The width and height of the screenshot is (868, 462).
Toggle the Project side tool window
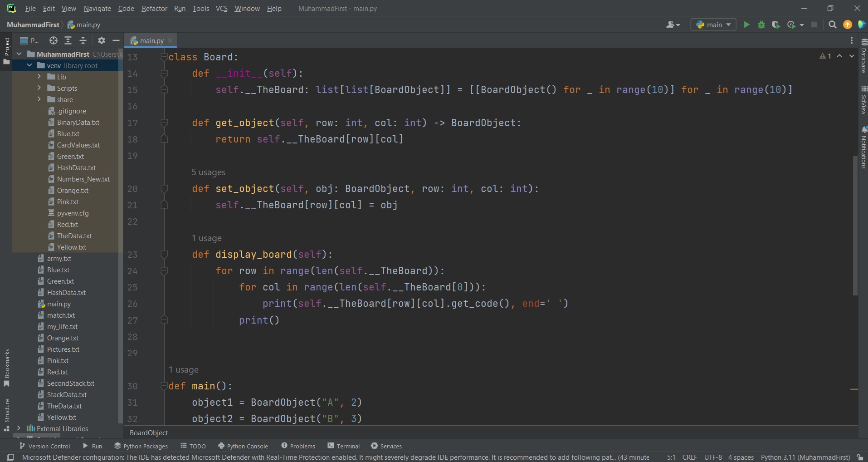[x=7, y=50]
